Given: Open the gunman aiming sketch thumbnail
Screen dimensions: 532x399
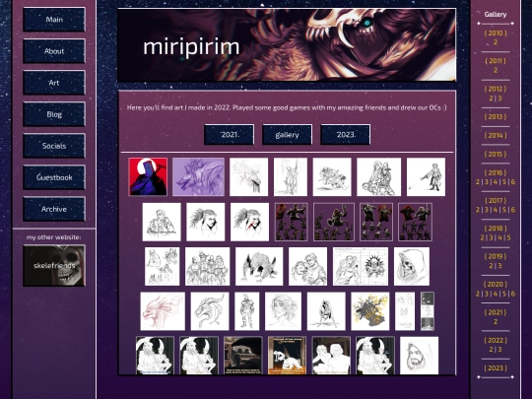Looking at the screenshot, I should click(426, 176).
